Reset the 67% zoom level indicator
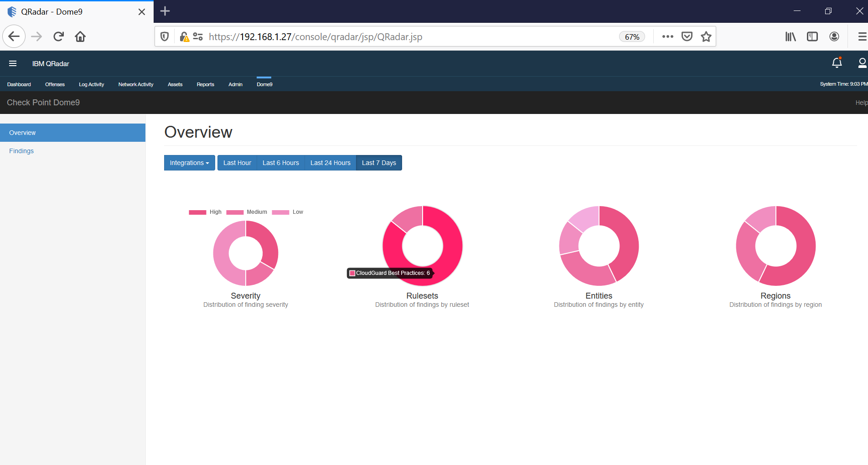Screen dimensions: 868x465 pos(632,37)
